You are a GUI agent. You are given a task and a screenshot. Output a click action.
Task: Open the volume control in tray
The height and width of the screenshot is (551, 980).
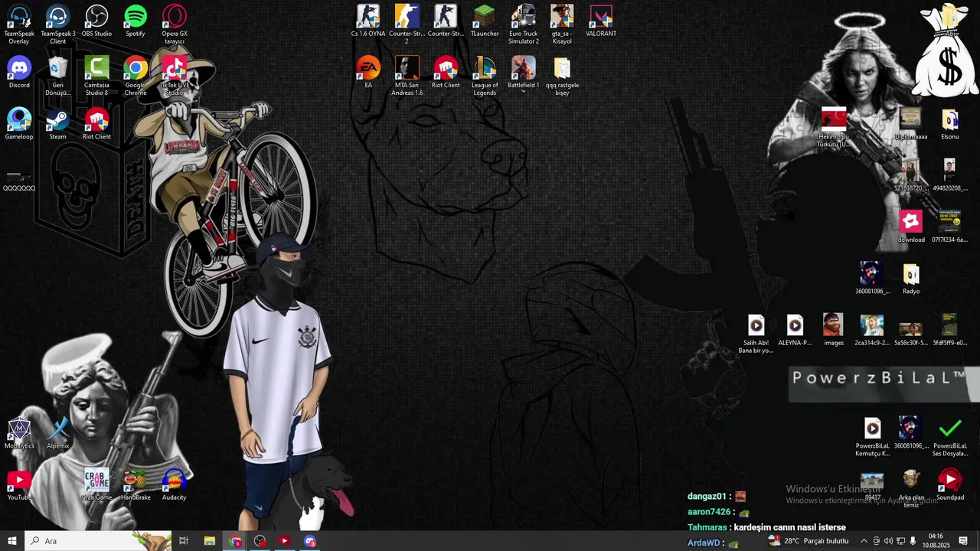click(x=888, y=541)
